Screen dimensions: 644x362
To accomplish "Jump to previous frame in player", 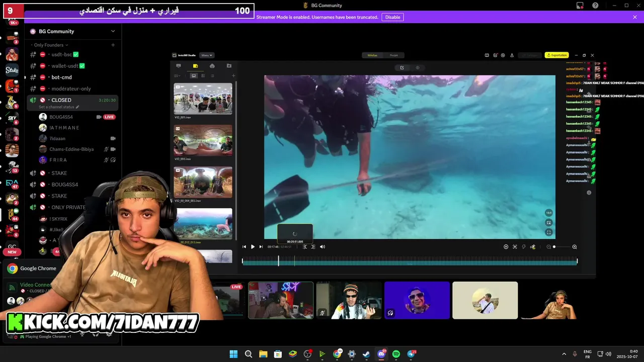I will (x=244, y=247).
